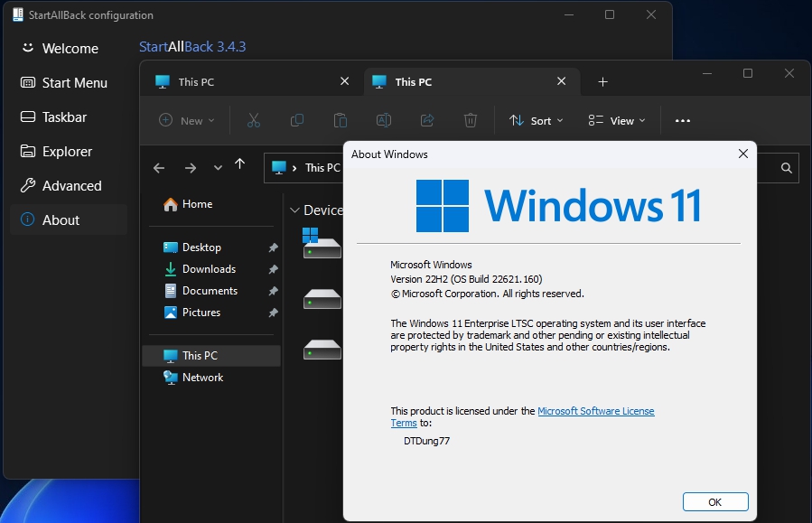The height and width of the screenshot is (523, 812).
Task: Open the New item dropdown
Action: [186, 121]
